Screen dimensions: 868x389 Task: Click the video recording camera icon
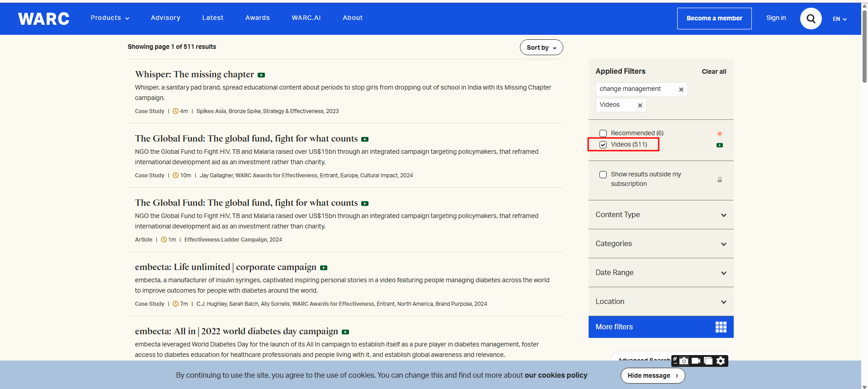click(x=696, y=361)
